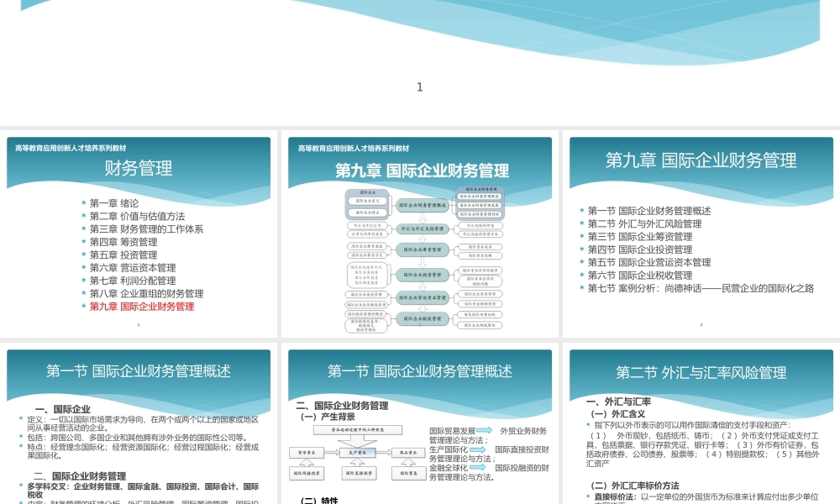This screenshot has height=504, width=840.
Task: Click the 外汇与外汇风险管理 diagram node
Action: (423, 228)
